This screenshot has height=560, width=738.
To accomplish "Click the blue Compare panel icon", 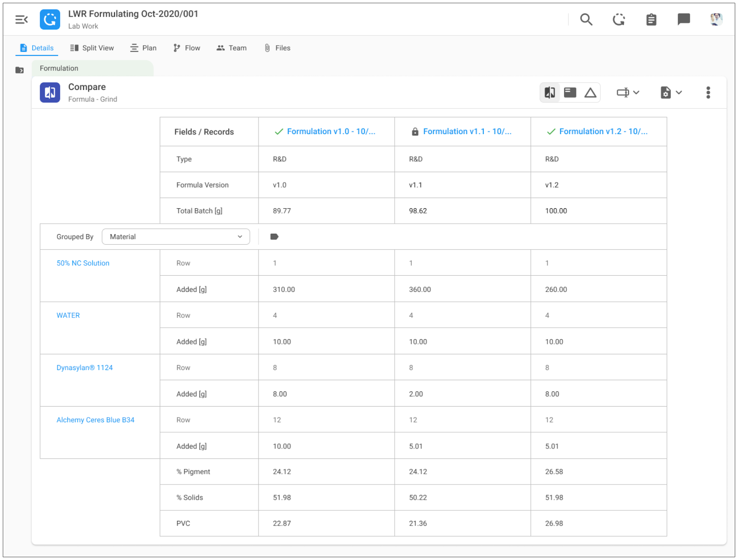I will 50,92.
